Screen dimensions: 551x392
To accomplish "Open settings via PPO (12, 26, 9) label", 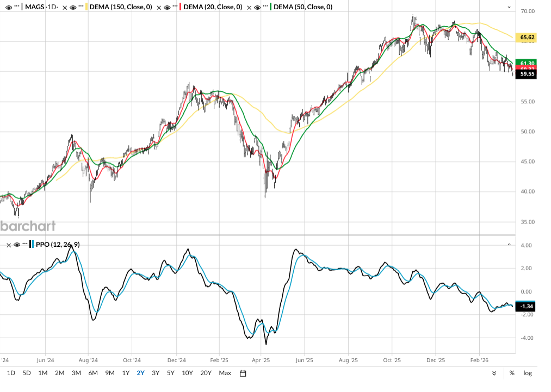I will pos(58,245).
